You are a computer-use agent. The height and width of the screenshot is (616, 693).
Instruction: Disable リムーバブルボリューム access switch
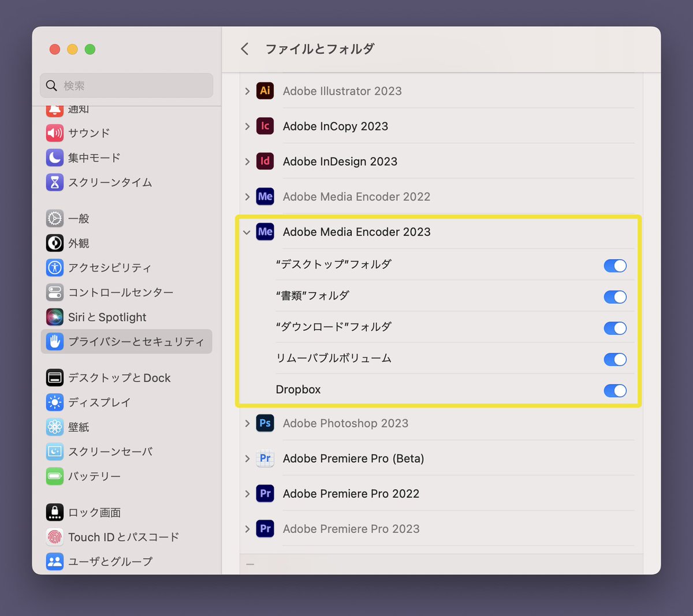click(615, 359)
